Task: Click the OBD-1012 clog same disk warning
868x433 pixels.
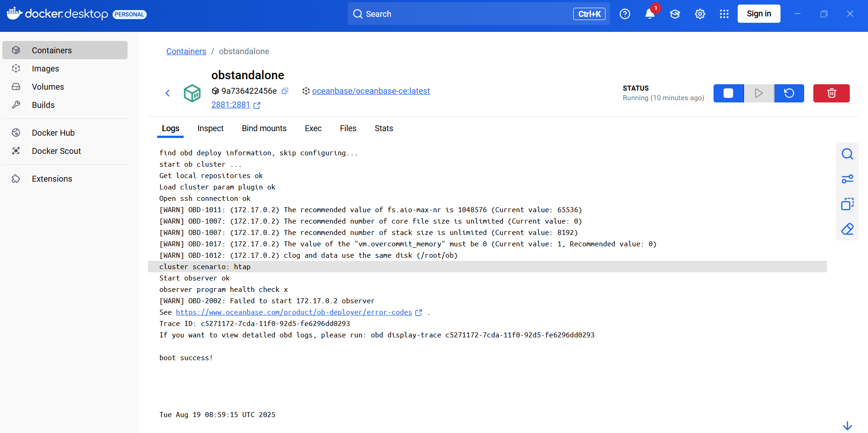Action: tap(308, 255)
